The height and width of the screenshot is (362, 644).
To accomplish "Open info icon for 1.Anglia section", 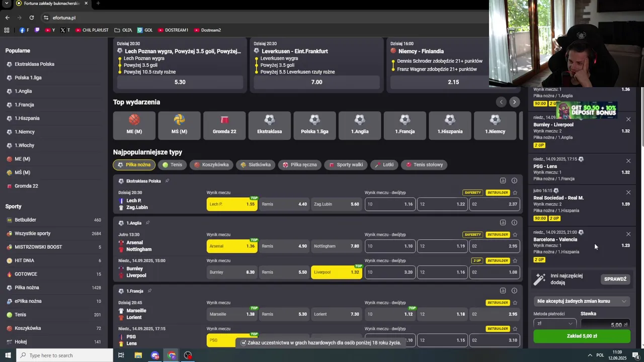I will (514, 223).
